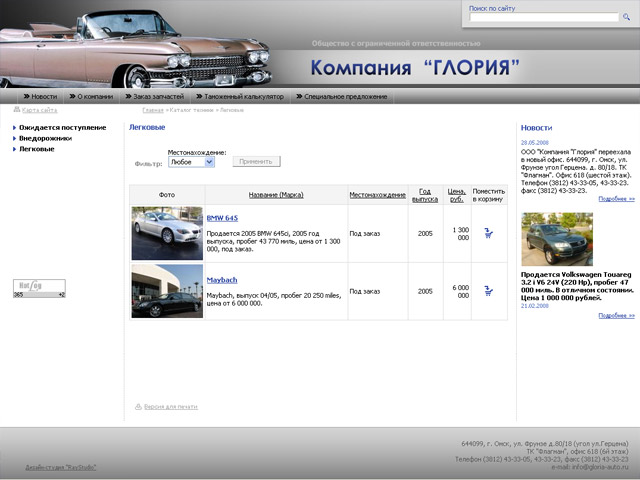The height and width of the screenshot is (480, 640).
Task: Open the Версия для печати link
Action: click(171, 407)
